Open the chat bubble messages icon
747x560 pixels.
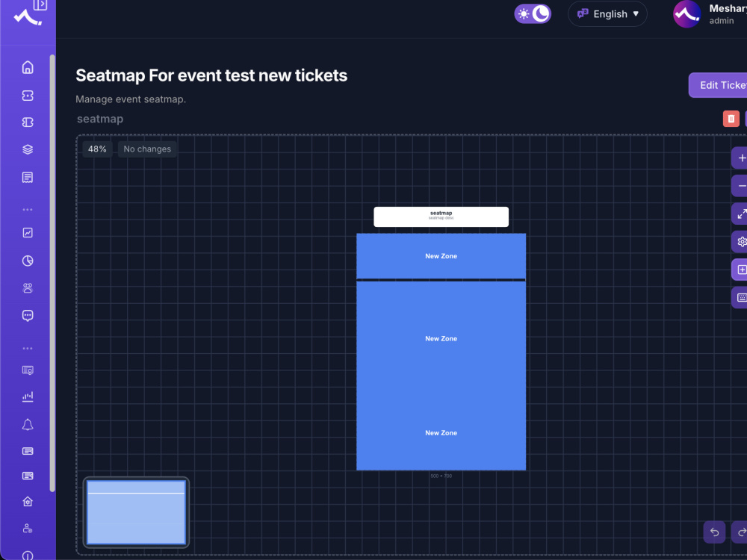pyautogui.click(x=28, y=316)
